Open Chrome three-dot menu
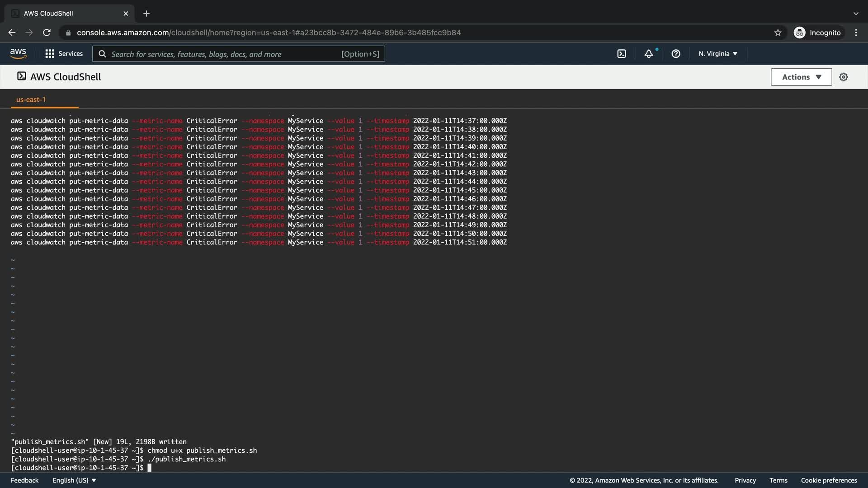Viewport: 868px width, 488px height. click(856, 33)
